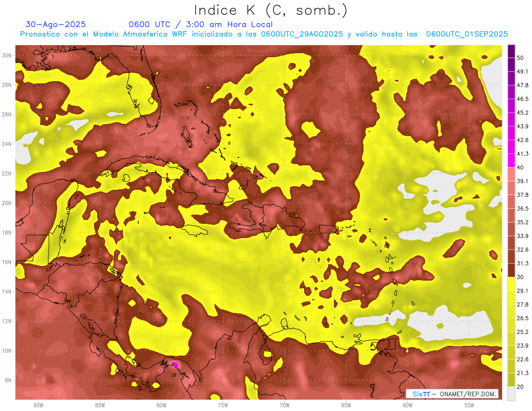Click the 55W longitude label
532x411 pixels.
pos(469,405)
